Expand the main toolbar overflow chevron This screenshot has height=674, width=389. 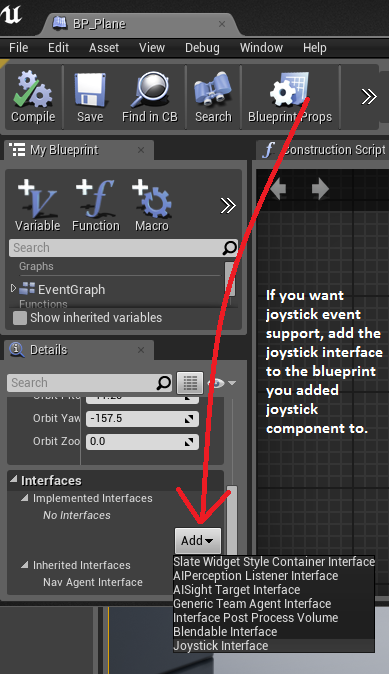(x=368, y=97)
